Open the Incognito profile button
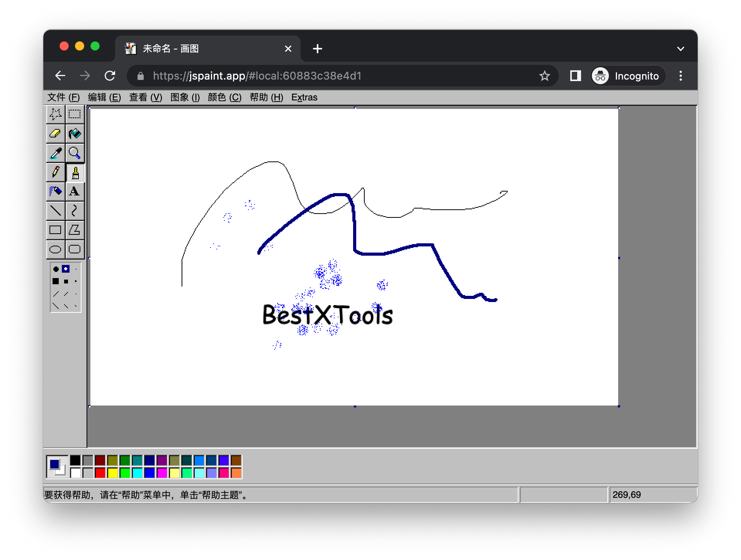The width and height of the screenshot is (741, 560). pyautogui.click(x=628, y=76)
